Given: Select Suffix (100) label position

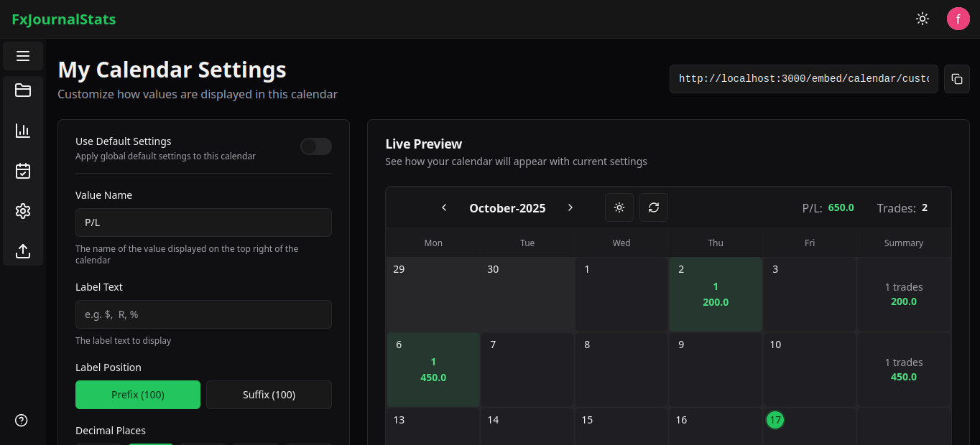Looking at the screenshot, I should tap(268, 394).
